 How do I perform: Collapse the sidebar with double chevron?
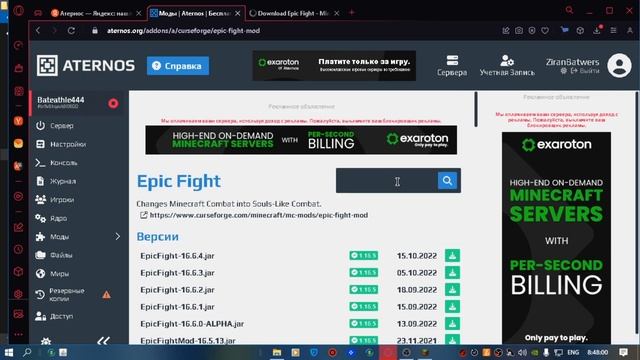(x=103, y=340)
